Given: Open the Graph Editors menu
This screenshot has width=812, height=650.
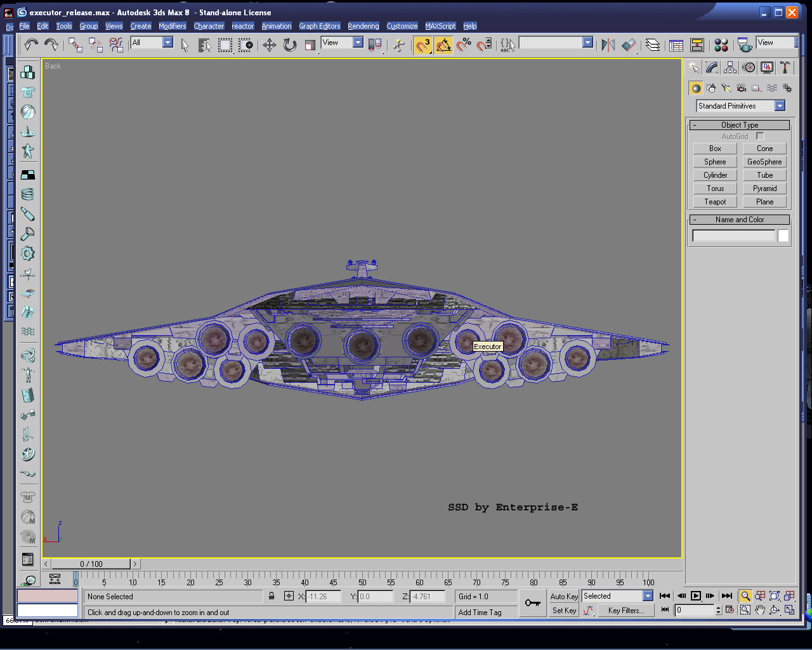Looking at the screenshot, I should pos(320,26).
